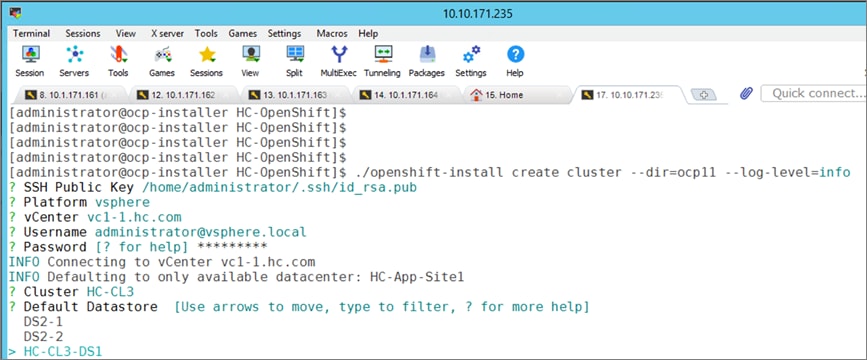The height and width of the screenshot is (360, 867).
Task: Choose the highlighted HC-CL3-DS1 datastore
Action: (63, 351)
